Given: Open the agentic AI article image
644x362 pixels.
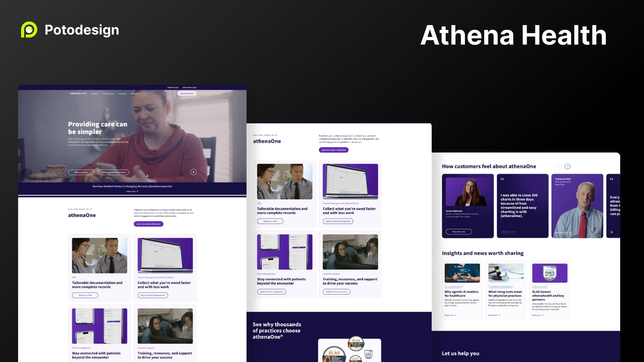Looking at the screenshot, I should (x=462, y=273).
